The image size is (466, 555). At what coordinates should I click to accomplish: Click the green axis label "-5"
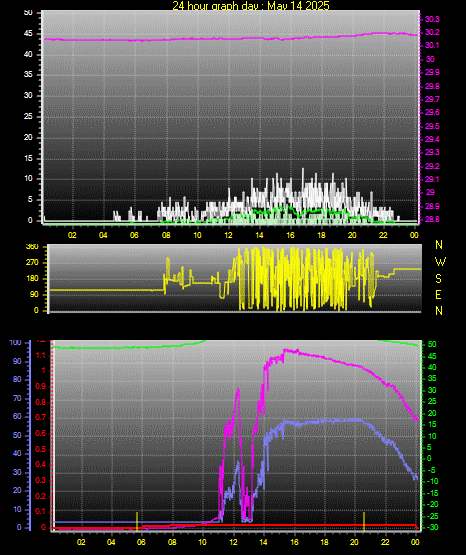pyautogui.click(x=432, y=470)
